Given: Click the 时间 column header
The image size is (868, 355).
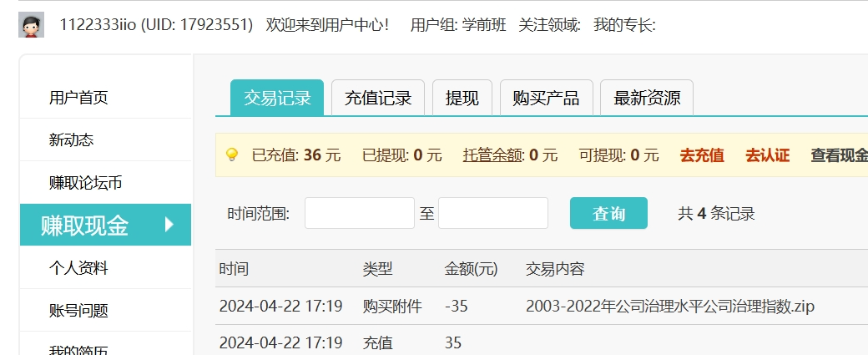Looking at the screenshot, I should point(234,269).
